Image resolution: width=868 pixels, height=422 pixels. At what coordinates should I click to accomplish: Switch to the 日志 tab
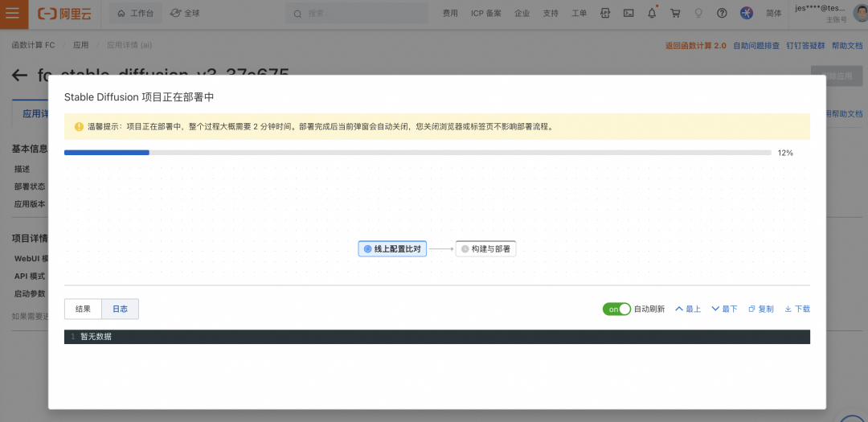(x=120, y=309)
